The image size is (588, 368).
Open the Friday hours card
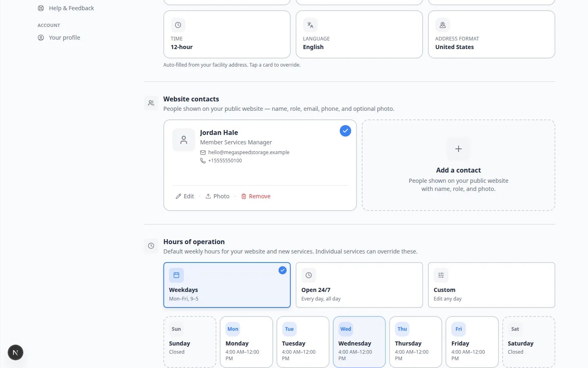coord(472,342)
